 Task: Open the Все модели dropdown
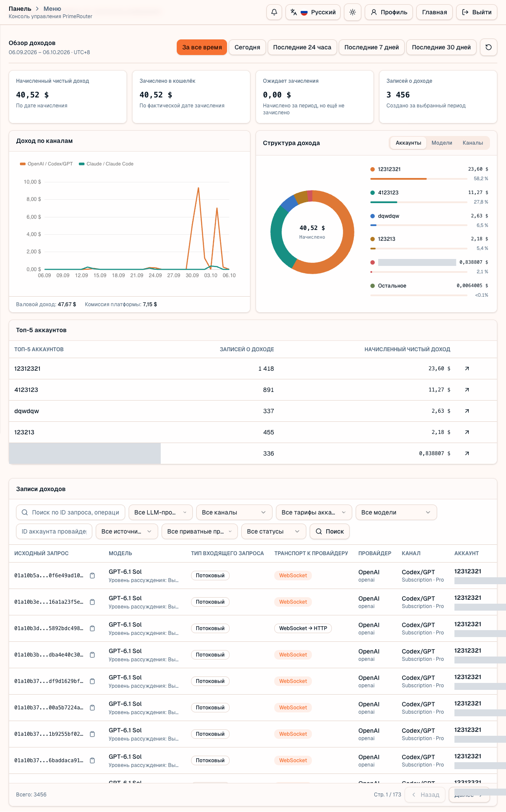pos(396,512)
